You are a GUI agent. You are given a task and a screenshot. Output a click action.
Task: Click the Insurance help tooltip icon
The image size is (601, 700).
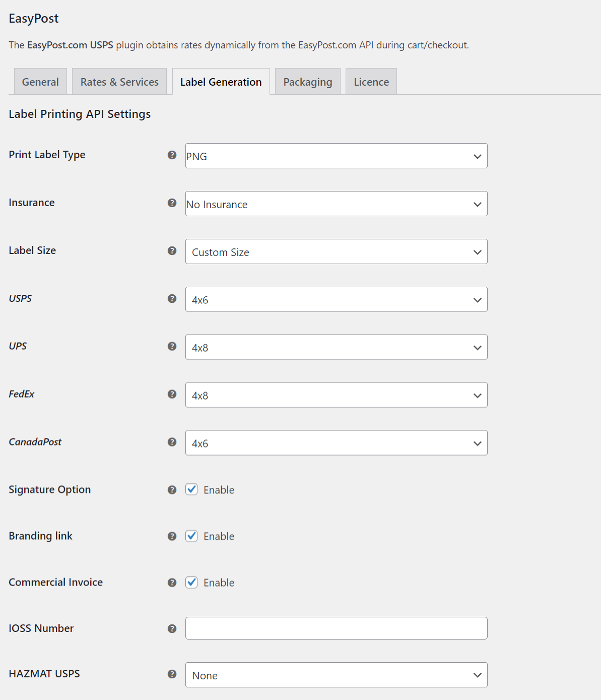(172, 203)
